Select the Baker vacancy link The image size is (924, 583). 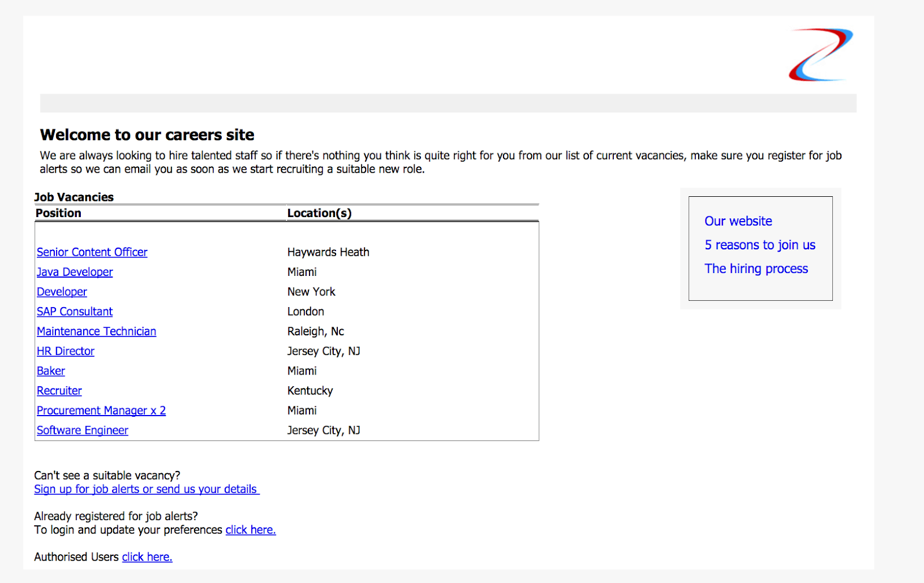(51, 371)
